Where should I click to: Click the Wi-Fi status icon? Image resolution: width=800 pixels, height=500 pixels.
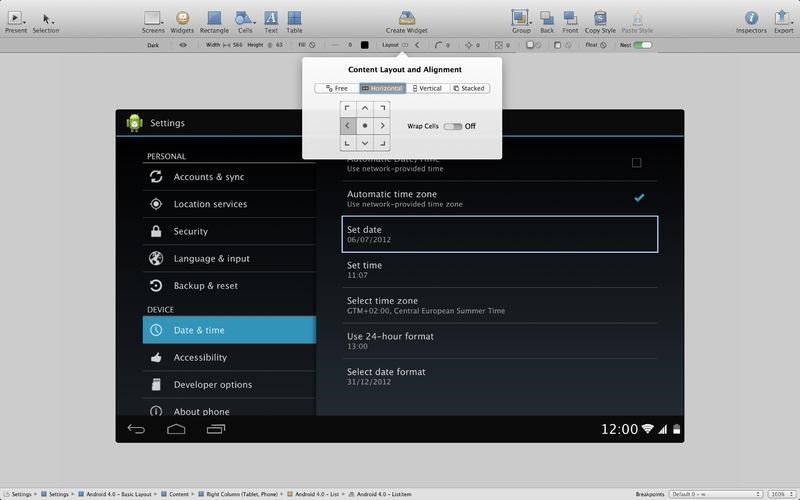(x=648, y=429)
